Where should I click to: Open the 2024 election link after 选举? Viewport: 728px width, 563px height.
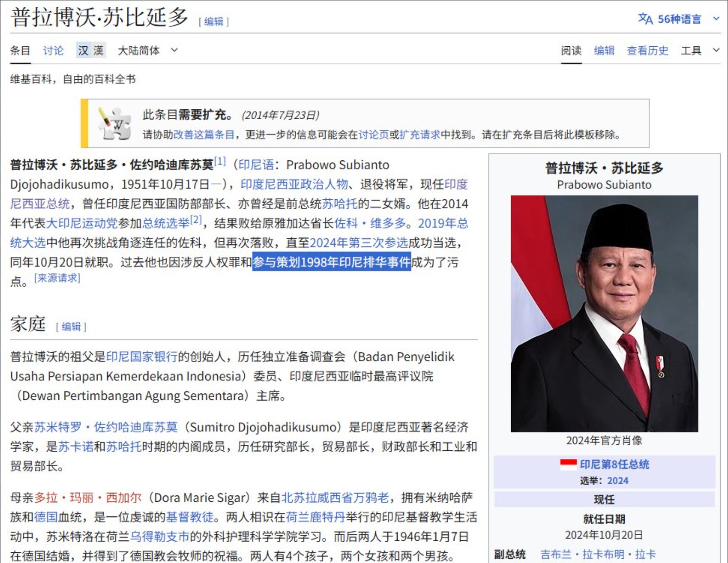point(618,481)
